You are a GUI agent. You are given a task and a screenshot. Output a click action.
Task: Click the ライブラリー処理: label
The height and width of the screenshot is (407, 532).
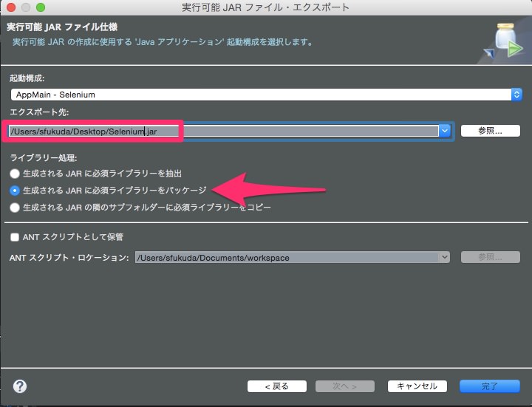pos(44,158)
